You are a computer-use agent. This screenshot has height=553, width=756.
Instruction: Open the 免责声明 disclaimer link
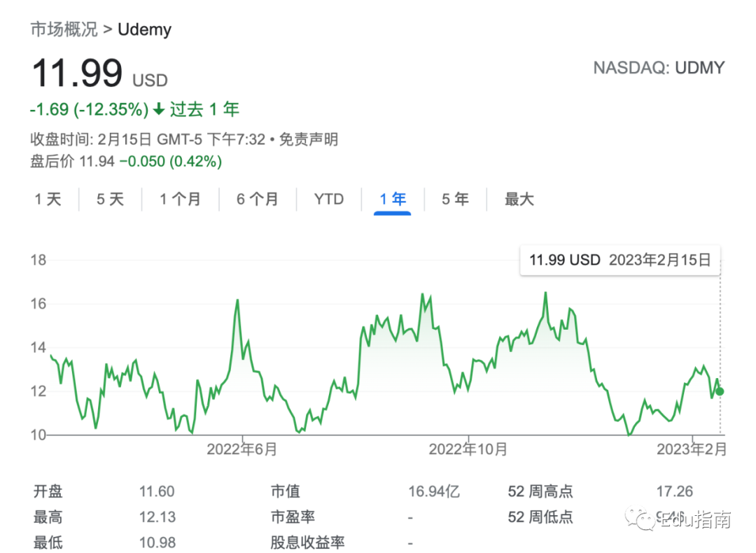point(309,139)
